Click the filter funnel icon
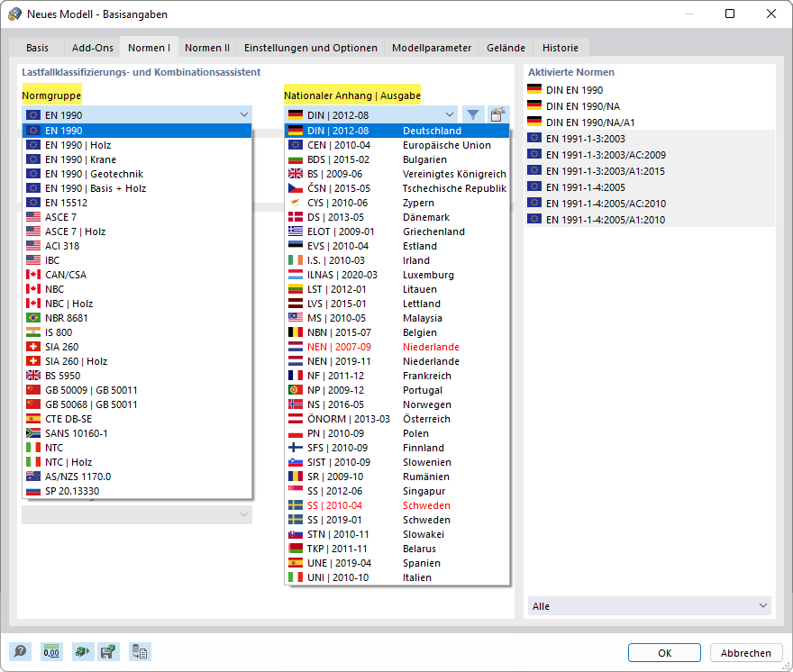793x672 pixels. click(x=473, y=114)
